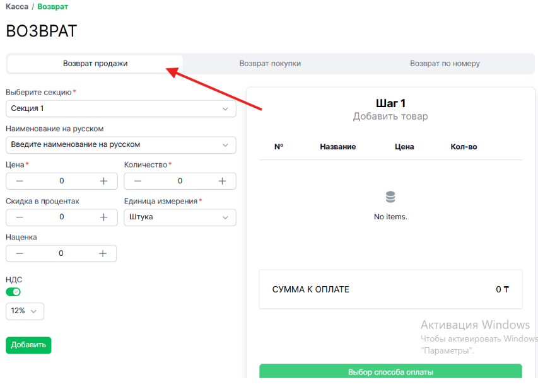
Task: Click into the Цена value input
Action: coord(61,181)
